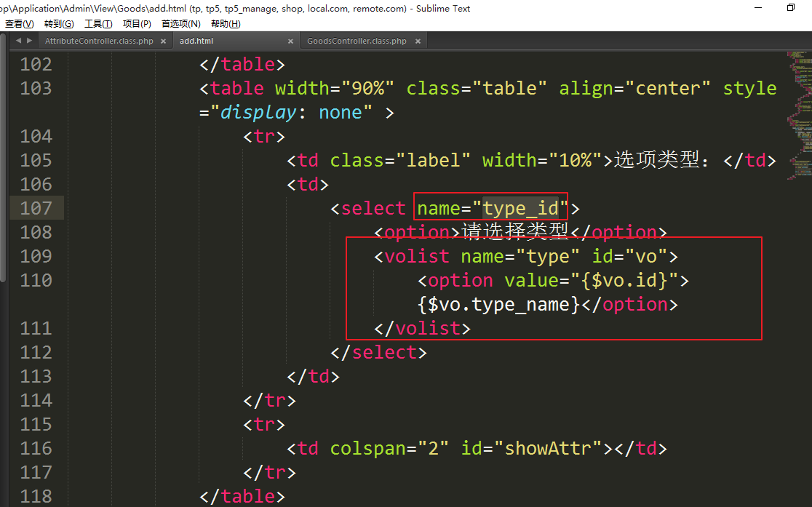Expand the 项目(P) menu
The image size is (812, 507).
click(x=137, y=24)
